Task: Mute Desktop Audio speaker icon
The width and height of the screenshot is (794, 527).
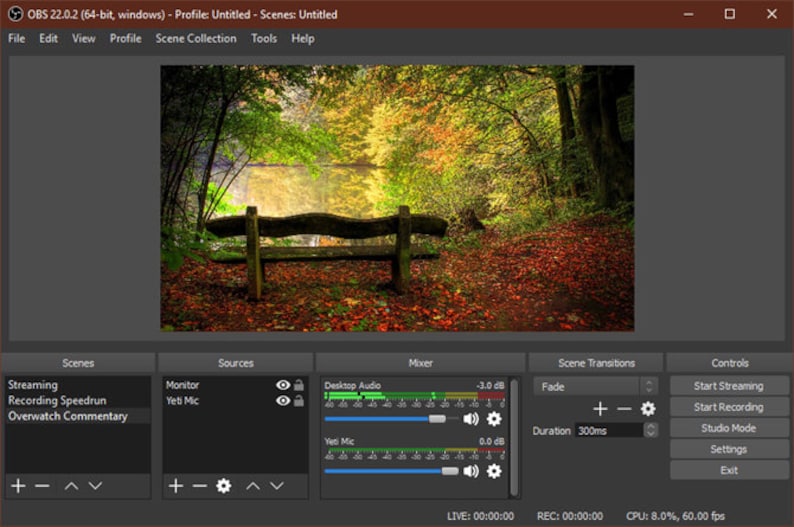Action: point(471,419)
